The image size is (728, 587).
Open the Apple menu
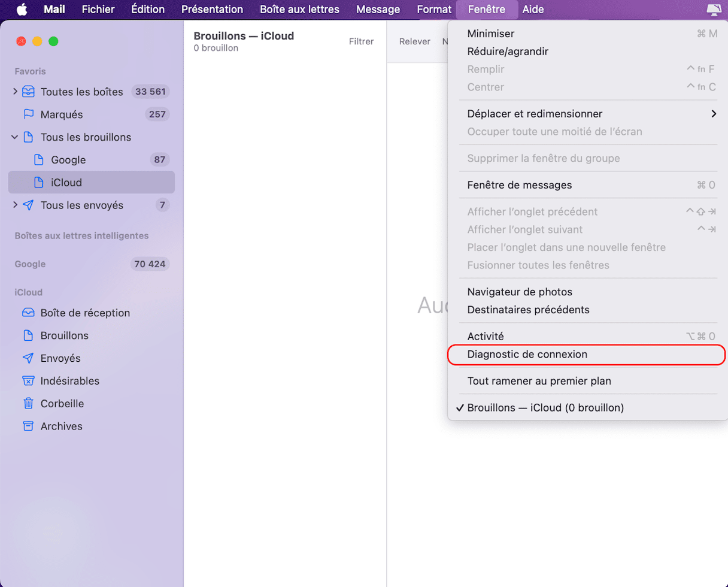(x=22, y=9)
